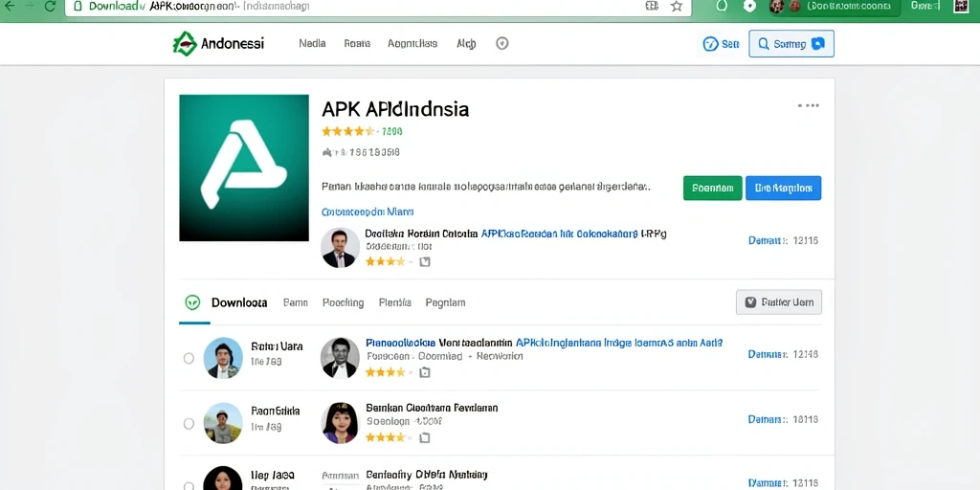
Task: Open the Cnbunoeopdn Mani link
Action: [367, 212]
